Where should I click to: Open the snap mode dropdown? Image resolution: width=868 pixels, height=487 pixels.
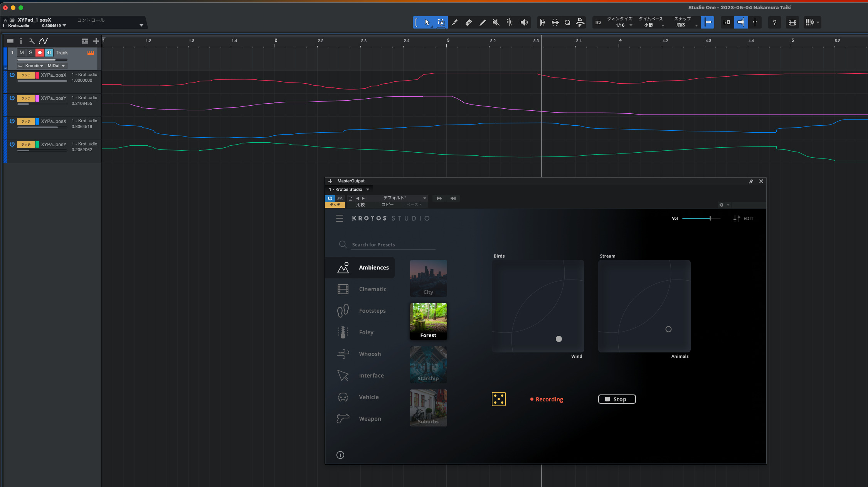(x=685, y=25)
